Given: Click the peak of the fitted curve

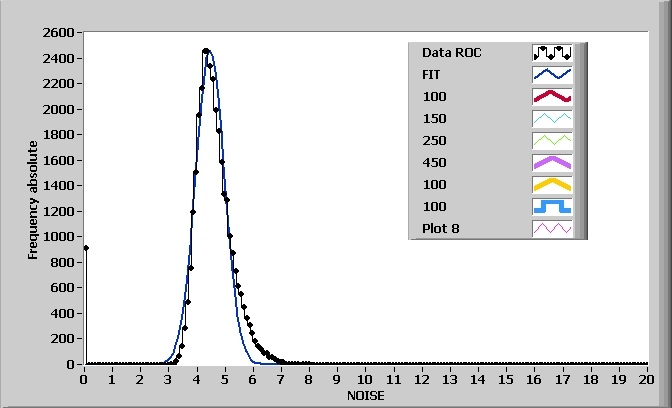Looking at the screenshot, I should [208, 50].
